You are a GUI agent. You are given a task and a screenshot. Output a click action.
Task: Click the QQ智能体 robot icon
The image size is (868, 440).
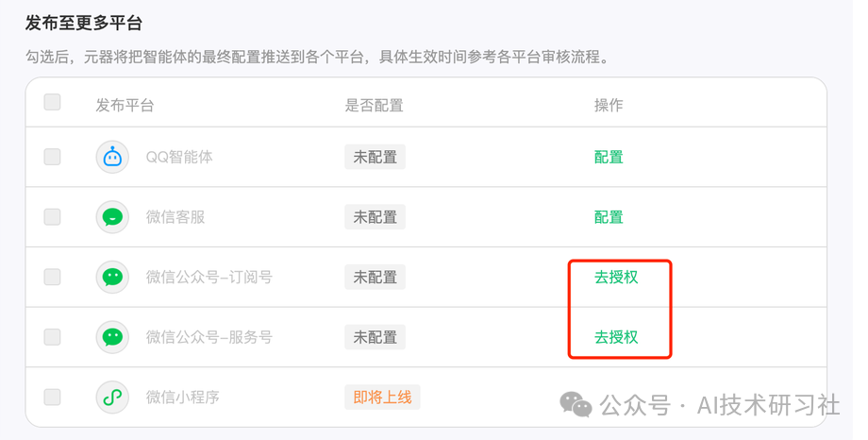pos(113,157)
